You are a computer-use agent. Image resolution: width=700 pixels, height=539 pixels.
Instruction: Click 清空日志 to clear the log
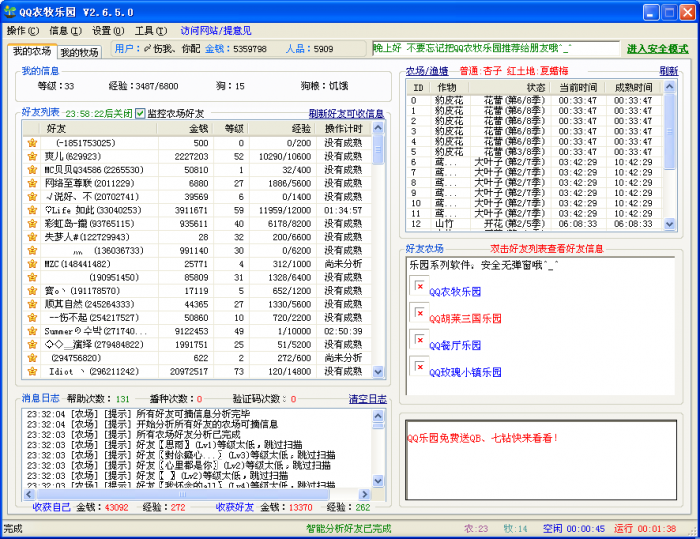pyautogui.click(x=367, y=399)
